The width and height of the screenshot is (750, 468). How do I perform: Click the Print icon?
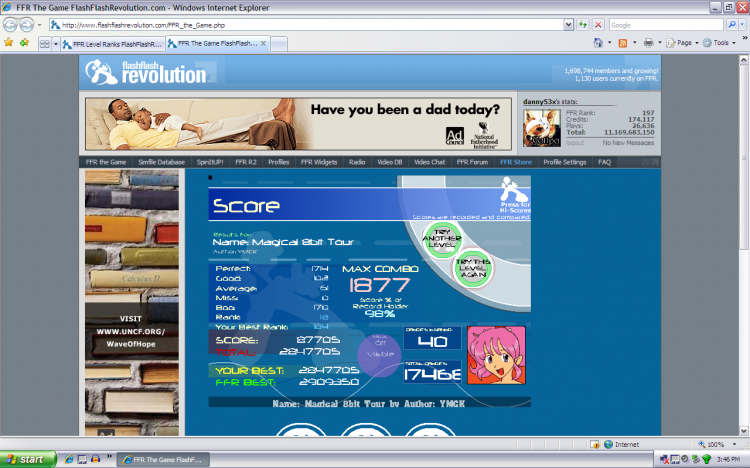point(648,43)
